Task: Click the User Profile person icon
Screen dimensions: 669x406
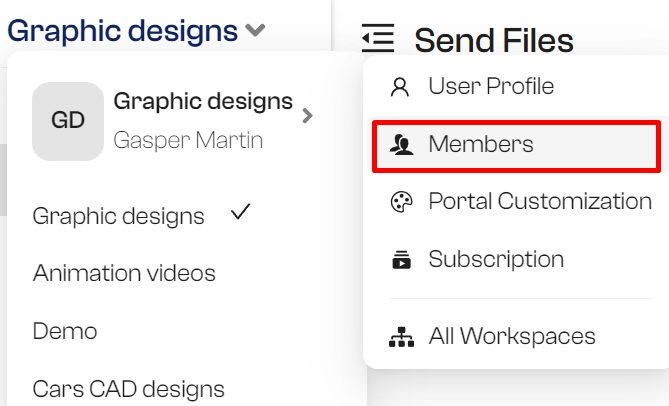Action: tap(400, 87)
